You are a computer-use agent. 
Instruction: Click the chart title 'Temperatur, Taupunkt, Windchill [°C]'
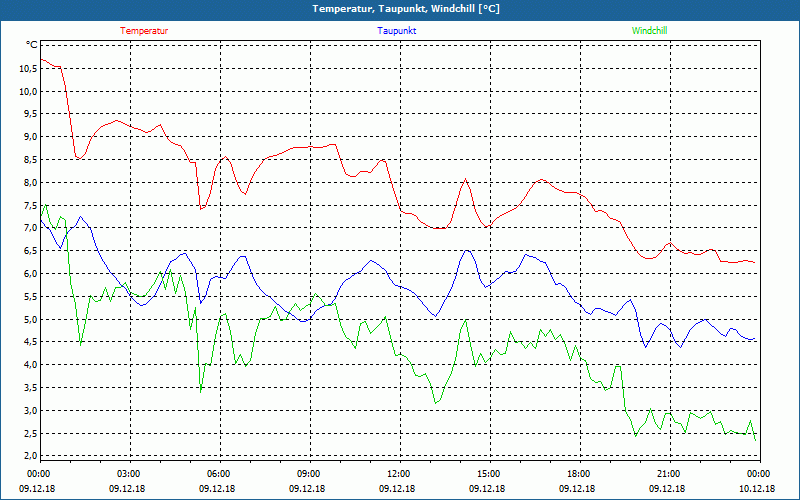click(x=406, y=9)
